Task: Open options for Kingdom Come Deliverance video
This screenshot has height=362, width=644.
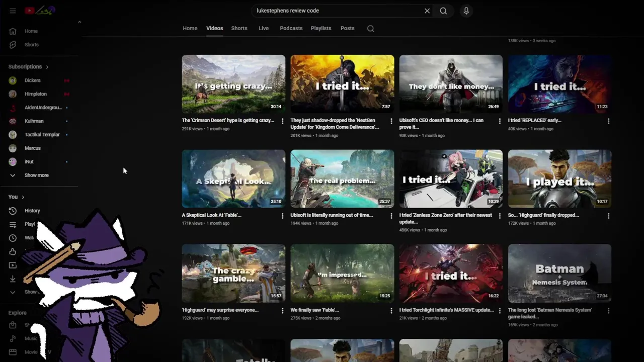Action: coord(391,121)
